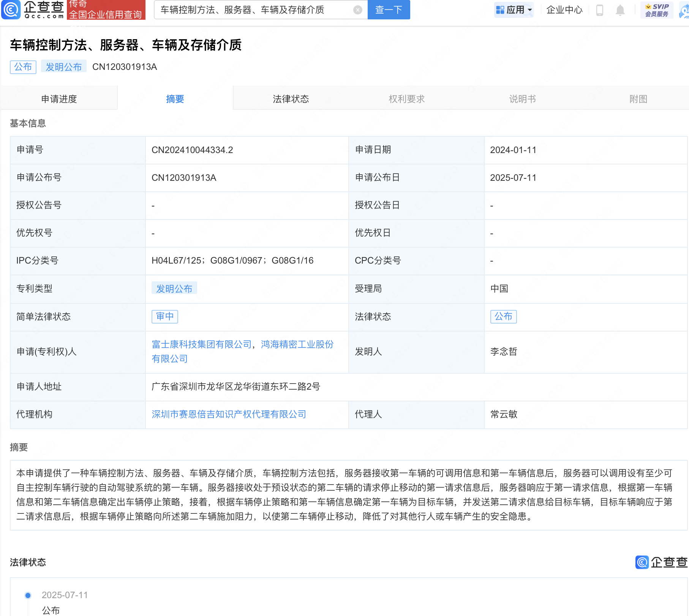Open the 深圳市赛恩倍吉知识产权代理有限公司 agency link
This screenshot has width=689, height=616.
[x=229, y=414]
